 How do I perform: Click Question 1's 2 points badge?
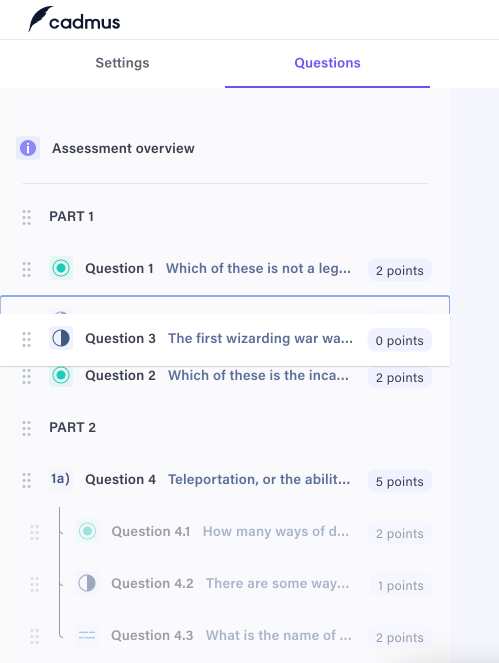(400, 270)
